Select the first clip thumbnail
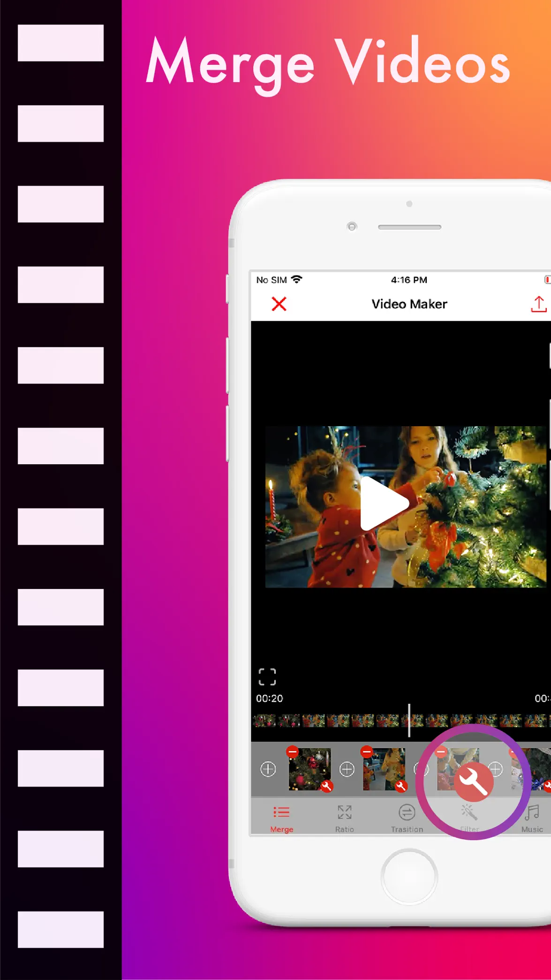 [x=309, y=769]
